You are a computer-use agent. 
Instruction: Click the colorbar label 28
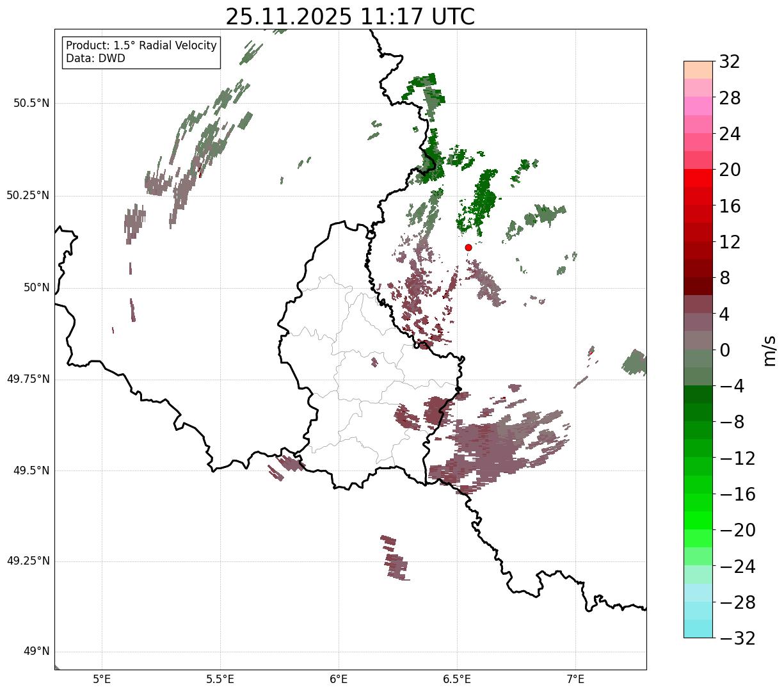730,98
